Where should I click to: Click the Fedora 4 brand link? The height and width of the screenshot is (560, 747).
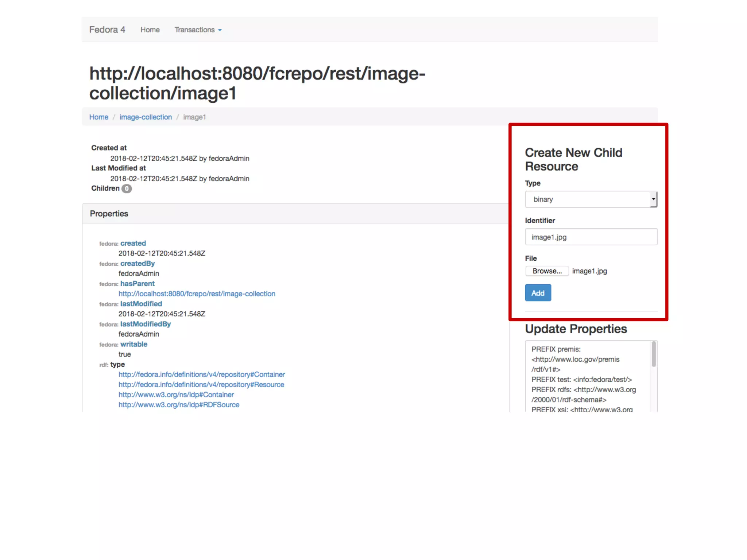click(x=107, y=30)
